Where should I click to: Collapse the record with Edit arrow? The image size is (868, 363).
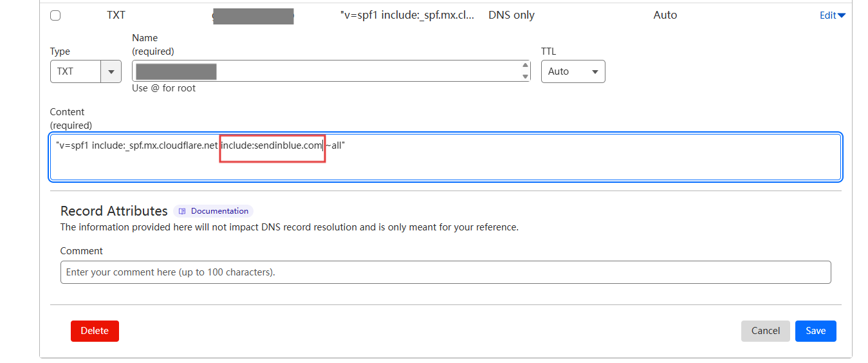(832, 15)
